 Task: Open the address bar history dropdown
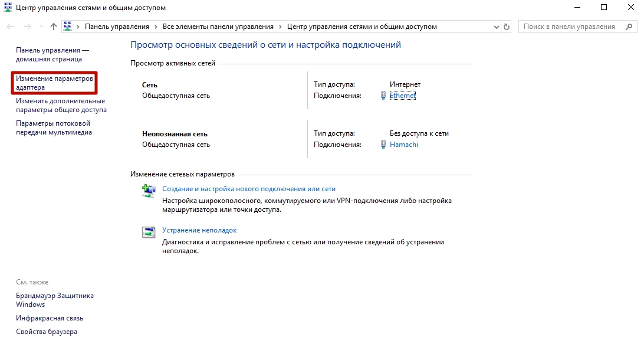[x=495, y=27]
